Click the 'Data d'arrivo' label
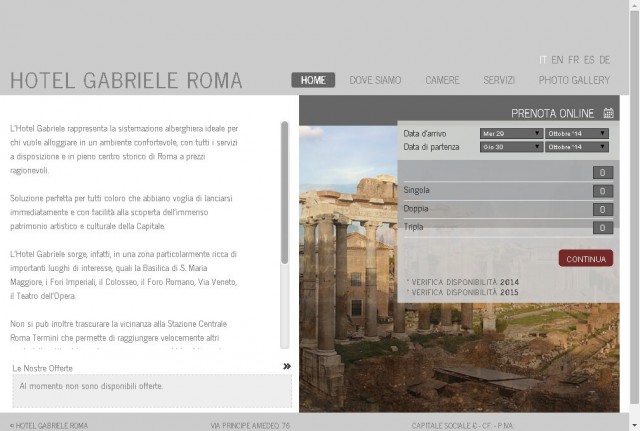 click(x=424, y=133)
